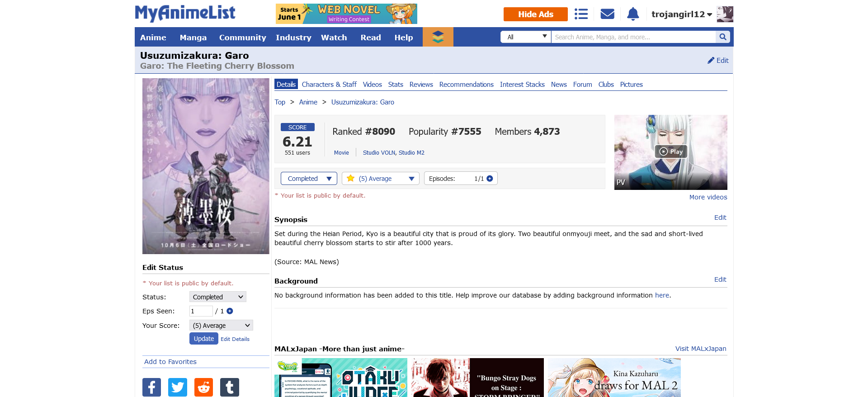The height and width of the screenshot is (397, 868).
Task: Click the MyAnimeList logo
Action: [x=185, y=14]
